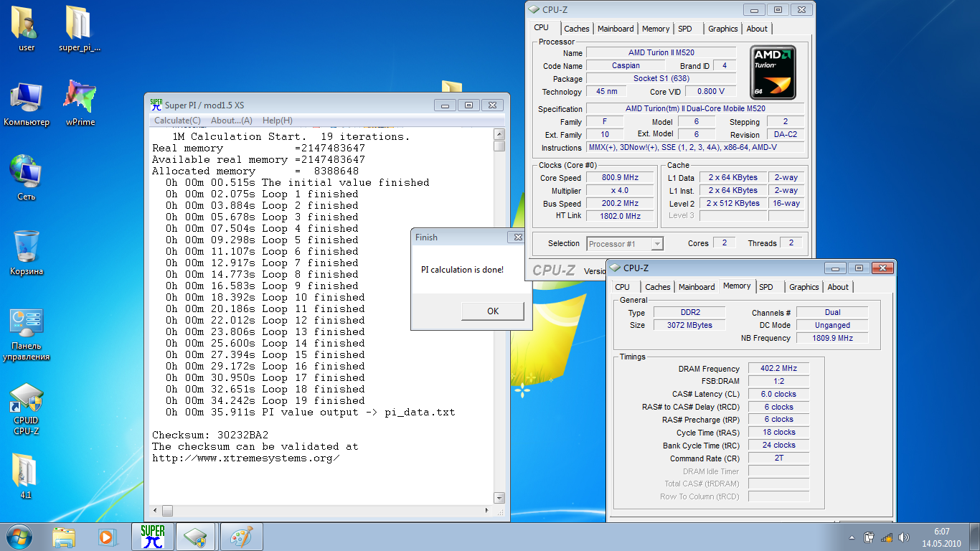Open the clock showing 6:07
The image size is (980, 551).
click(941, 537)
